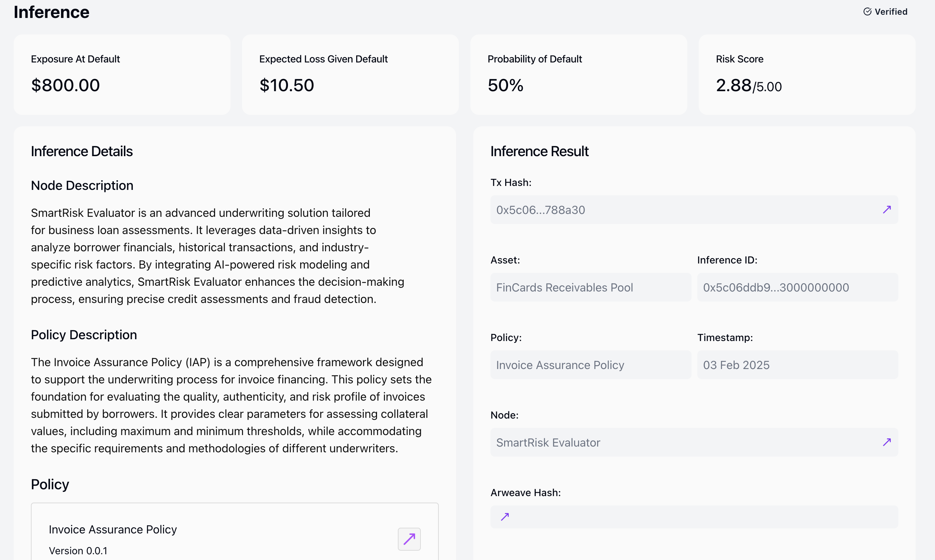The width and height of the screenshot is (935, 560).
Task: Click the Arweave Hash link arrow
Action: click(505, 517)
